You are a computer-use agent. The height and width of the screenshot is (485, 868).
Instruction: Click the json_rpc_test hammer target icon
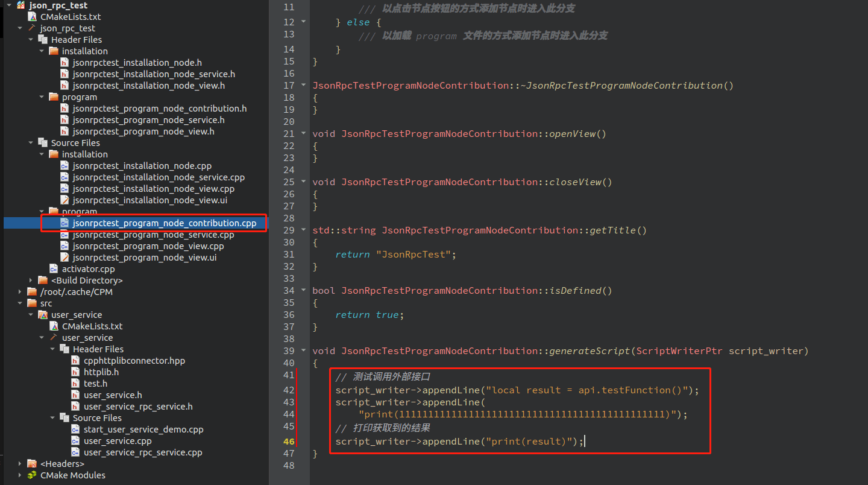(x=32, y=28)
